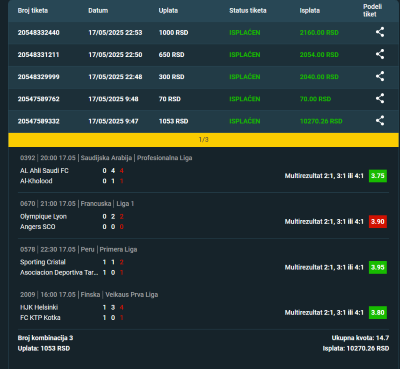Click Asociacion Deportiva Tar... team name
Image resolution: width=400 pixels, height=369 pixels.
point(59,272)
